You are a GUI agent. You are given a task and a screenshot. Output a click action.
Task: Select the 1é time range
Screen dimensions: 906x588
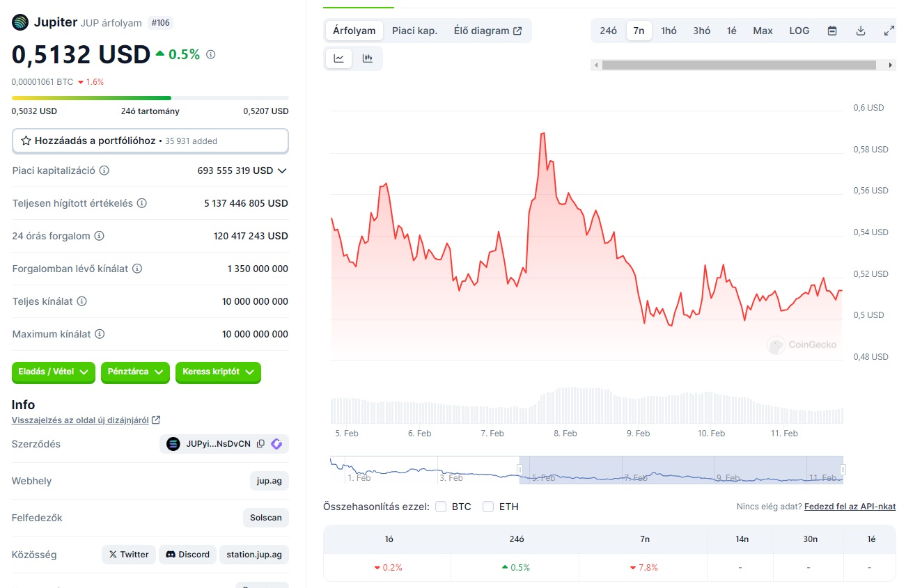point(732,31)
